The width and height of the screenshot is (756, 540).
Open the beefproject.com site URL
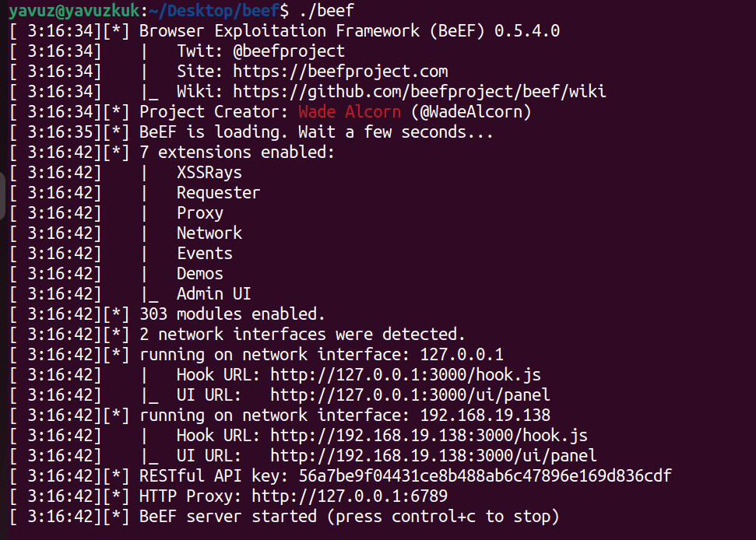click(x=340, y=72)
